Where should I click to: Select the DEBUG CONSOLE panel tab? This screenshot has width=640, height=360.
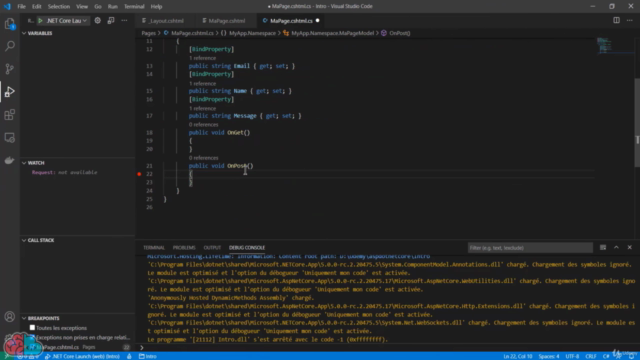[247, 248]
